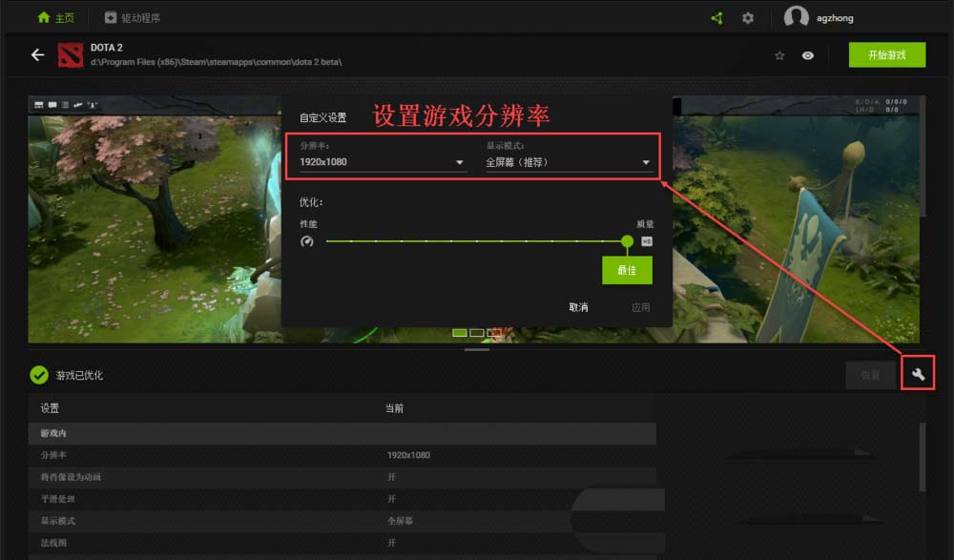Expand the 显示模式 全屏幕 dropdown
This screenshot has width=954, height=560.
click(x=568, y=162)
